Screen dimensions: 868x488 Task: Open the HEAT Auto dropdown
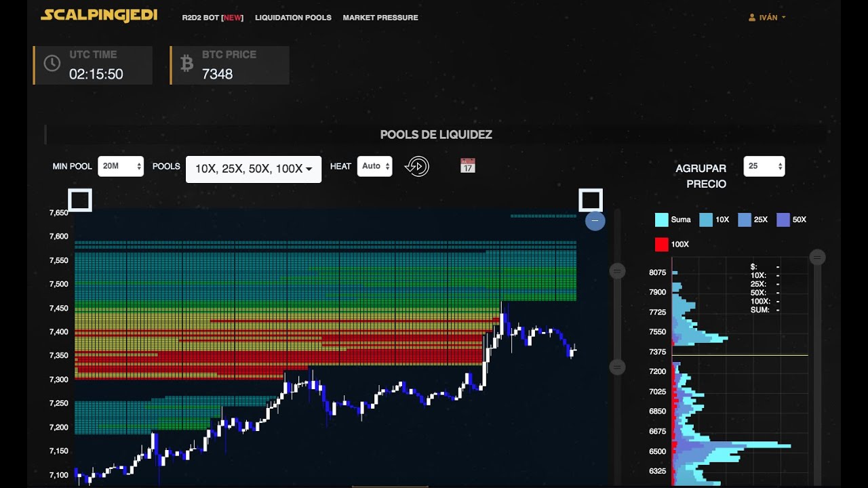coord(374,166)
